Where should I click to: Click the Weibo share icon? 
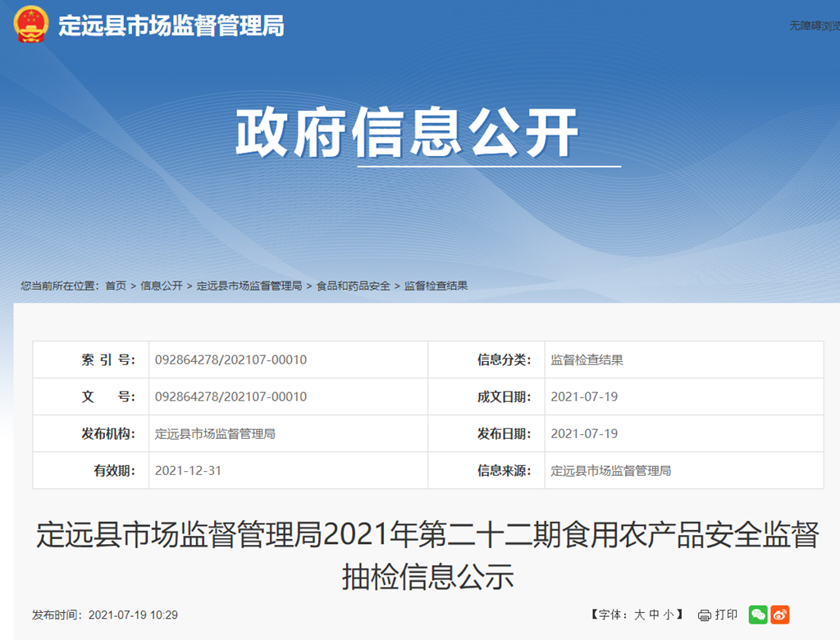pos(779,615)
